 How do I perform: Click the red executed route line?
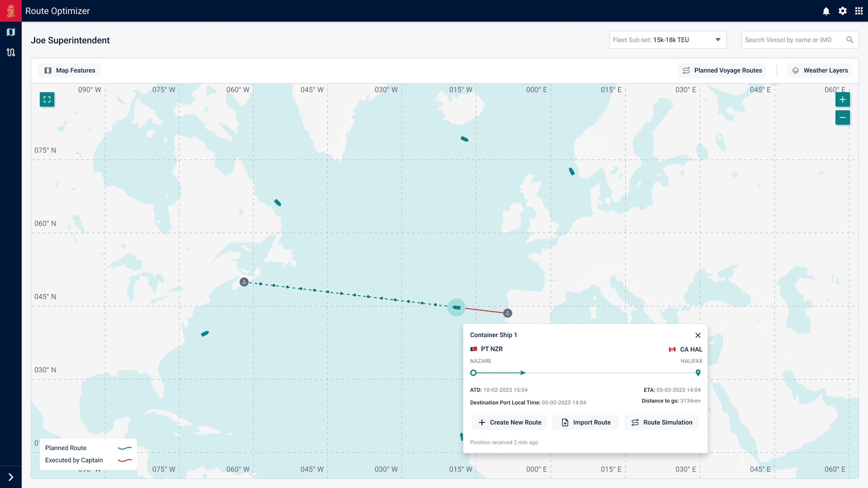484,310
